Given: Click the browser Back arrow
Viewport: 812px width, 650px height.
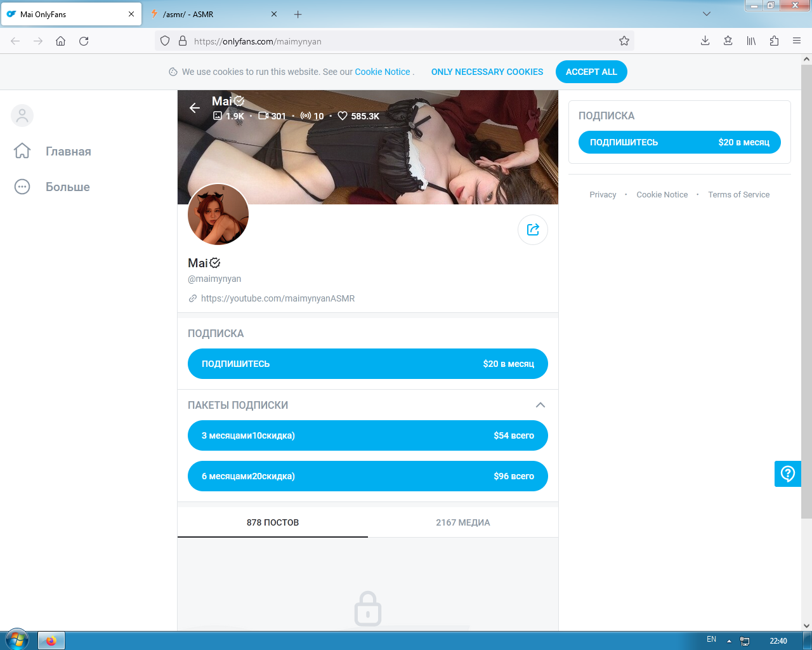Looking at the screenshot, I should pos(15,41).
